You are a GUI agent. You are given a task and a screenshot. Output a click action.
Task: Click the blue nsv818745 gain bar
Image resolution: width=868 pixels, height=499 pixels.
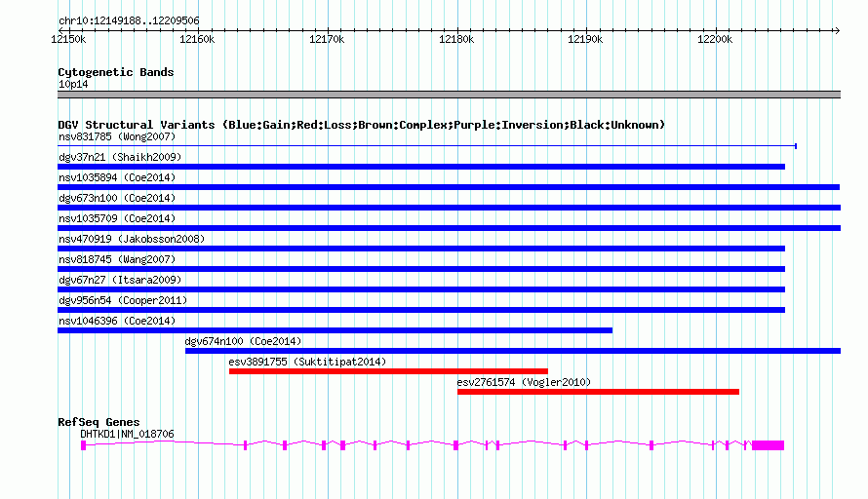[421, 269]
